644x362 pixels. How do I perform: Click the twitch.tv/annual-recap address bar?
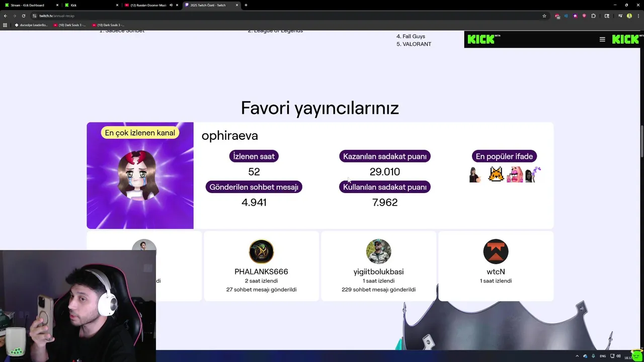(x=287, y=16)
